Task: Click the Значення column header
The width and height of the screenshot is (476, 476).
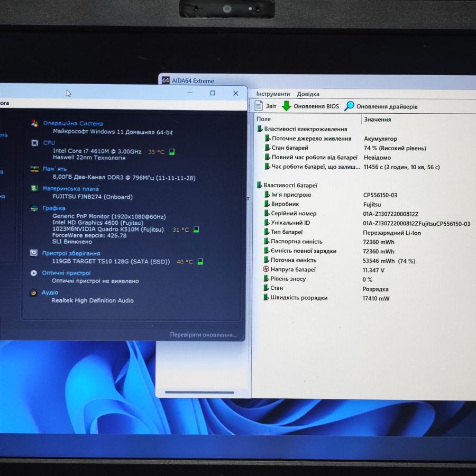Action: coord(377,120)
